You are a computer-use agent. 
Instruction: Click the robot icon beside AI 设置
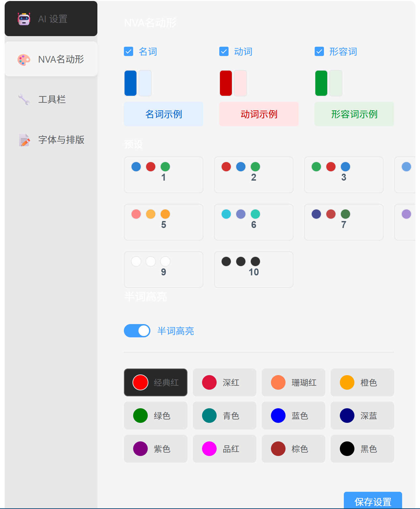click(24, 19)
